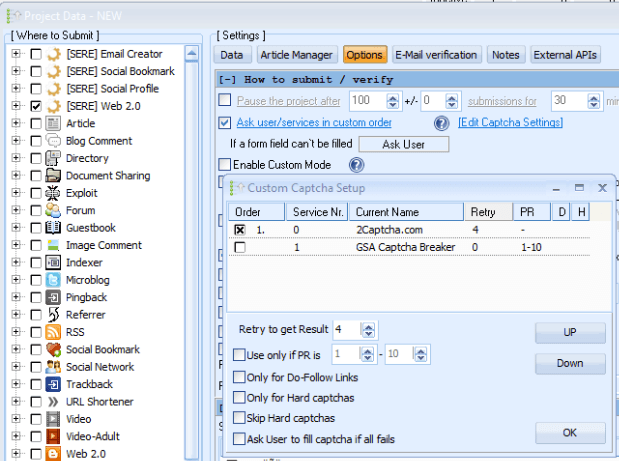The width and height of the screenshot is (619, 461).
Task: Click the [SERE] Email Creator gear icon
Action: [54, 54]
